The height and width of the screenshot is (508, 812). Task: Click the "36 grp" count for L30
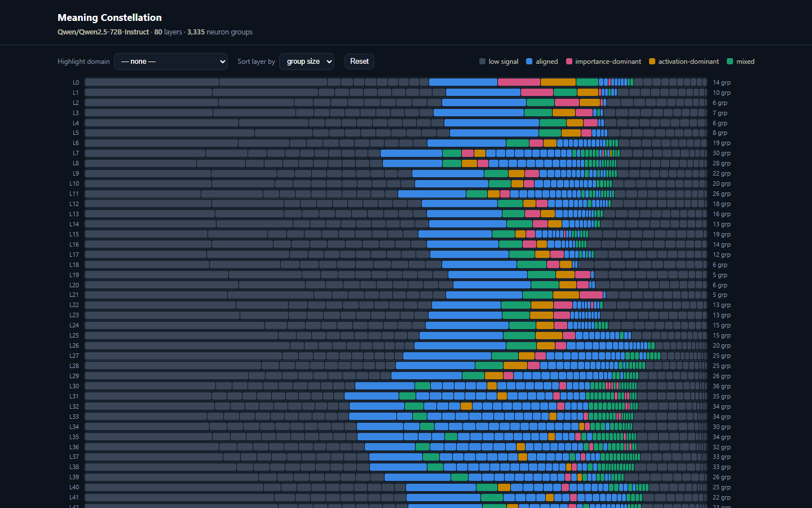pos(721,387)
